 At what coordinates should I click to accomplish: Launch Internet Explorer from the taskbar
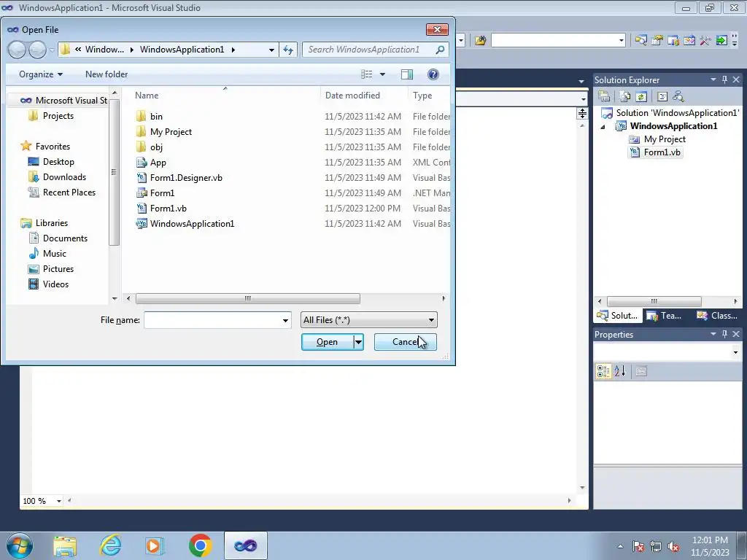(x=110, y=545)
